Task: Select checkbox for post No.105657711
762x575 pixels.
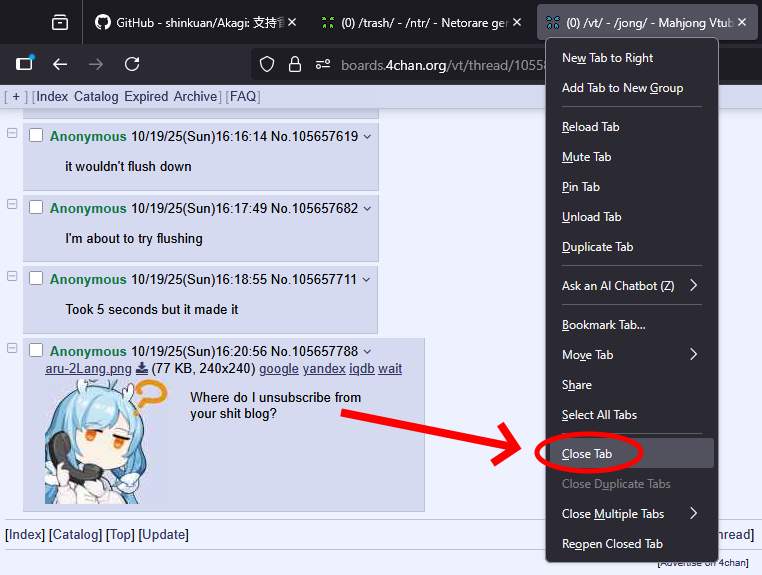Action: (x=36, y=278)
